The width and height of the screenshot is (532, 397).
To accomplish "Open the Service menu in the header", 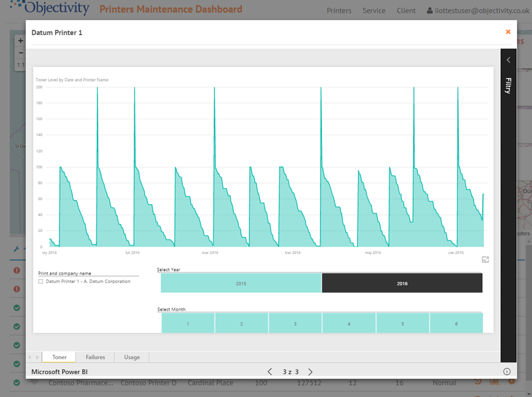I will (x=374, y=10).
